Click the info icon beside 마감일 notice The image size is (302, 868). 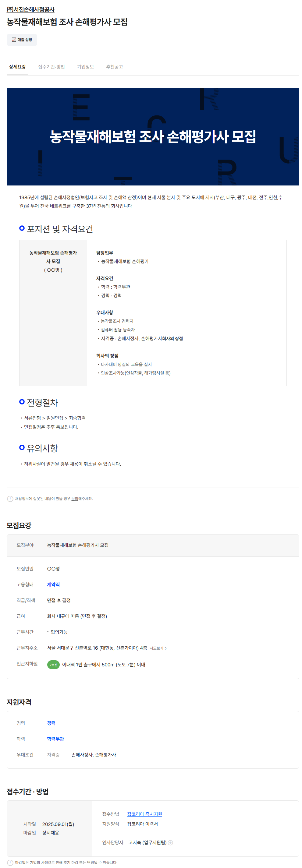[10, 863]
